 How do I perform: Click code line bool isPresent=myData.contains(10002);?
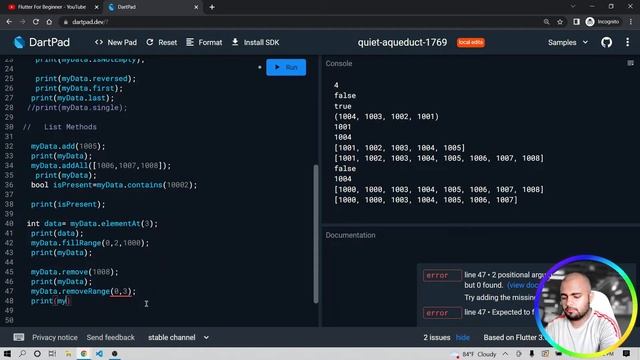114,185
